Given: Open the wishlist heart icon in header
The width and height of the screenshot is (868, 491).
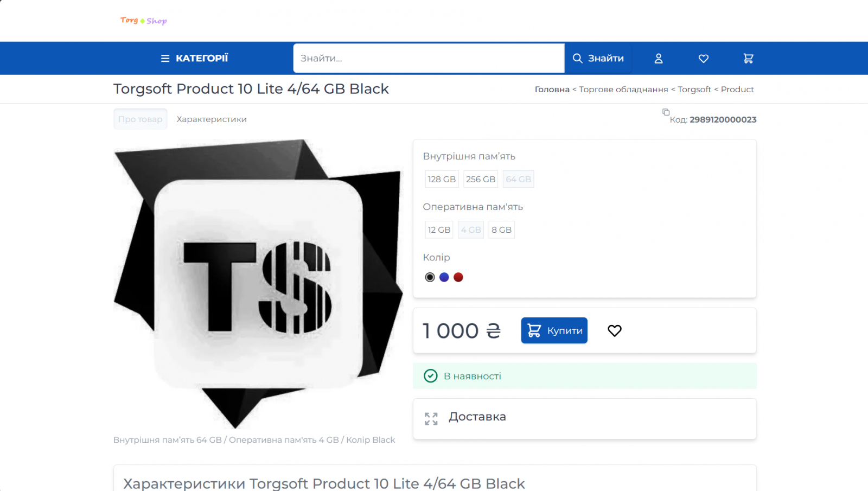Looking at the screenshot, I should point(703,58).
